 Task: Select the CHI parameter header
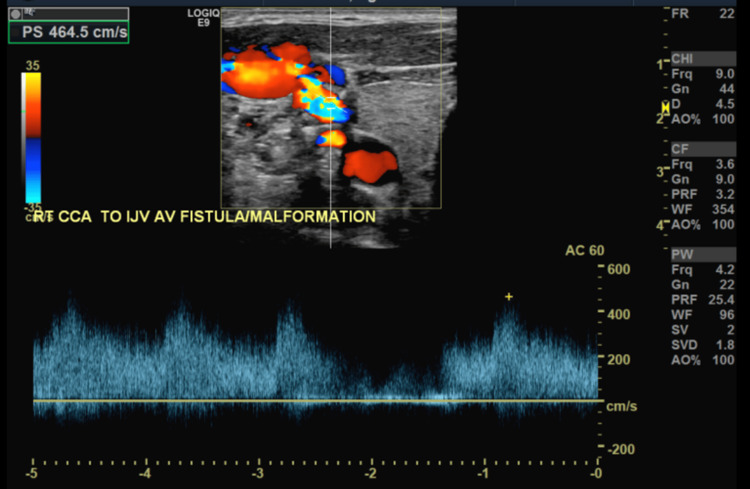[703, 59]
